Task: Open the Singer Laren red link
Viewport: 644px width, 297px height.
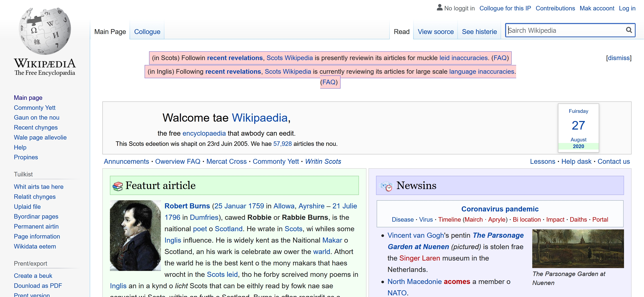Action: click(x=419, y=258)
